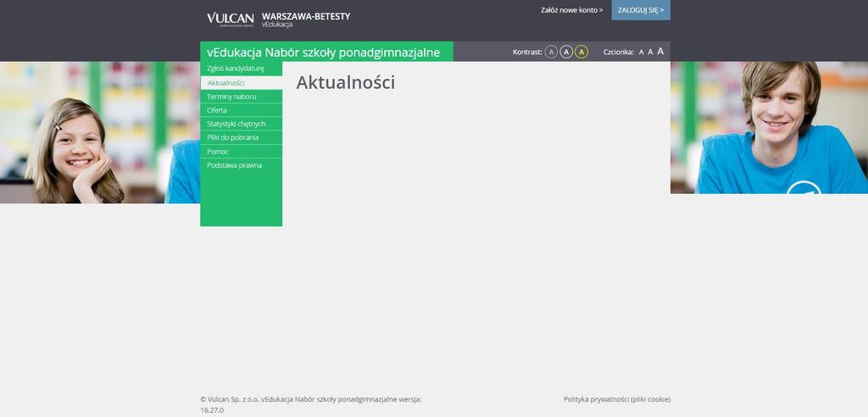Screen dimensions: 868x417
Task: Click the WARSZAWA-BETESTY header title
Action: [x=305, y=17]
